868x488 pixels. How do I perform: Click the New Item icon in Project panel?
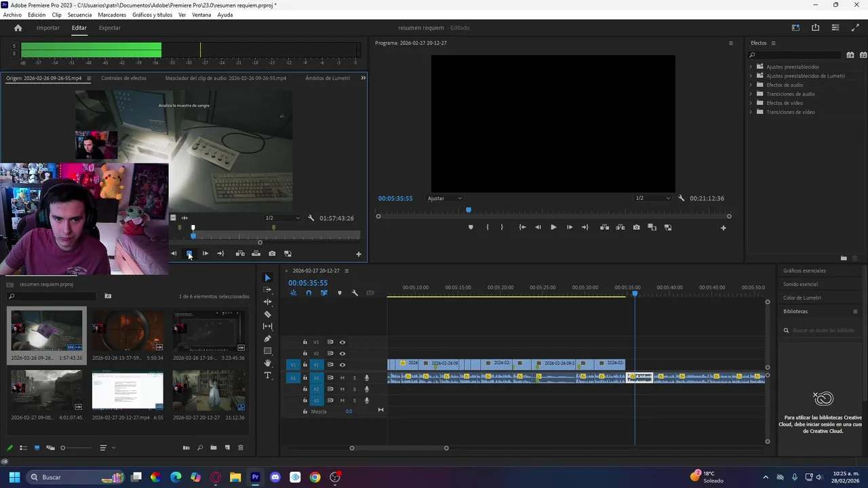(227, 447)
